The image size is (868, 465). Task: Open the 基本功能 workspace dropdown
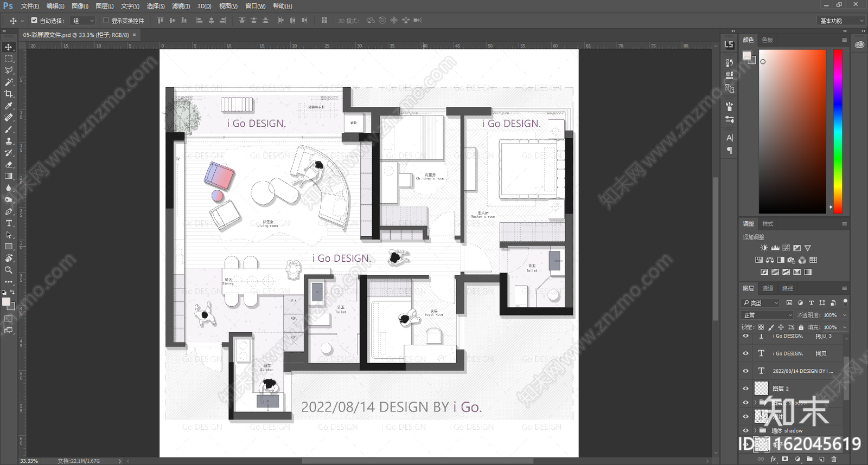[x=840, y=21]
